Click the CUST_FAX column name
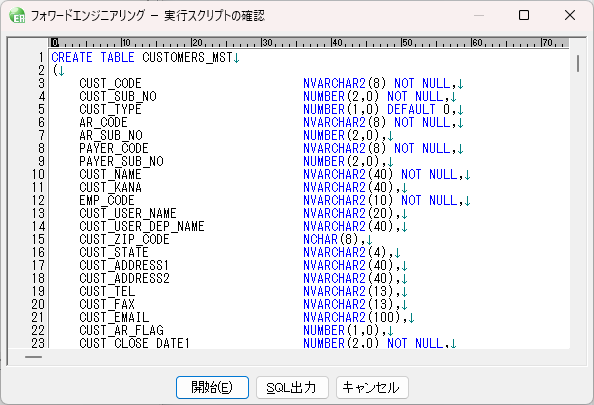594x405 pixels. (x=107, y=304)
